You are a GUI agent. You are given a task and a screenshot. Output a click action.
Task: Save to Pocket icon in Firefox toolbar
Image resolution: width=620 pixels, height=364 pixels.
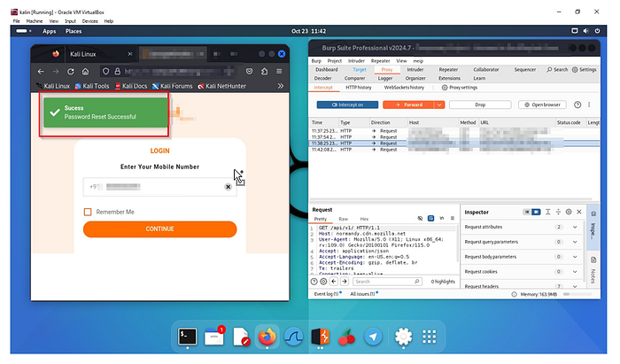click(x=249, y=72)
